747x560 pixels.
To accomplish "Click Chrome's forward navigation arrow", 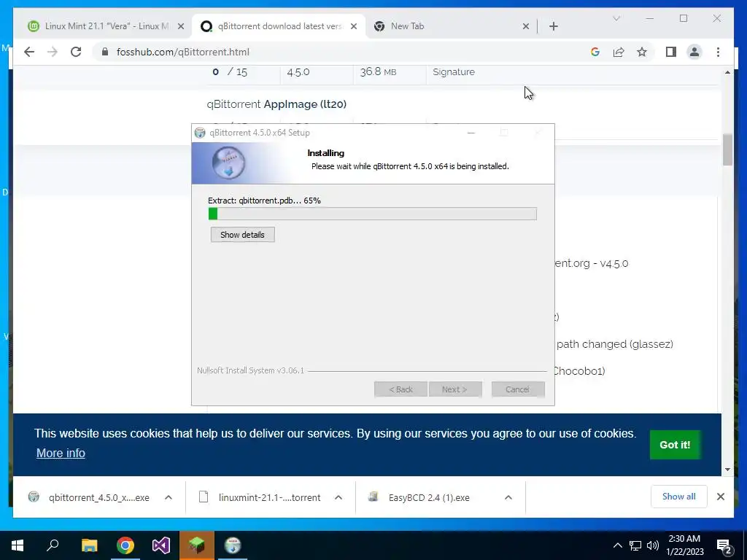I will [x=53, y=52].
